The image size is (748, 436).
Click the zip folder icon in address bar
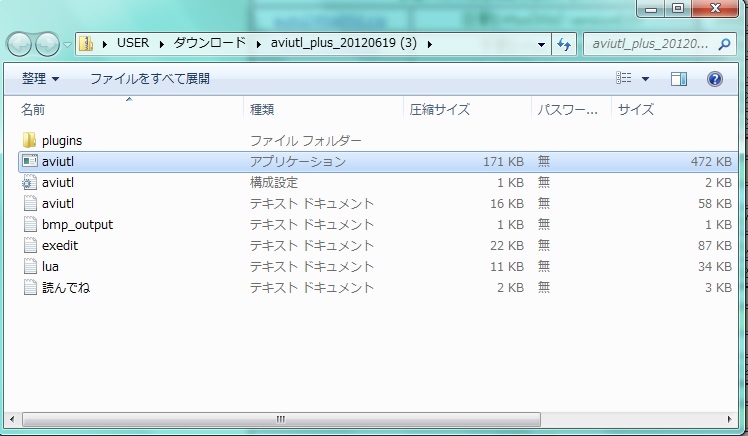(x=86, y=44)
